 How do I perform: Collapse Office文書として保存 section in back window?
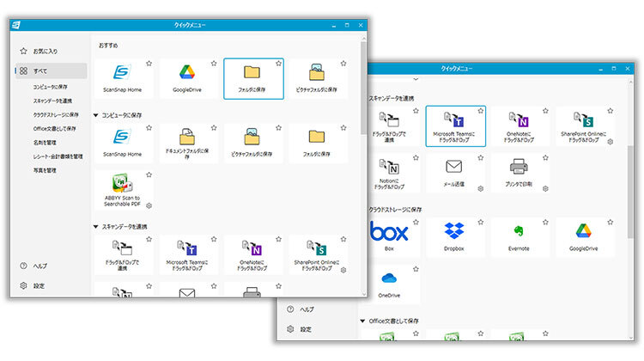tap(362, 321)
